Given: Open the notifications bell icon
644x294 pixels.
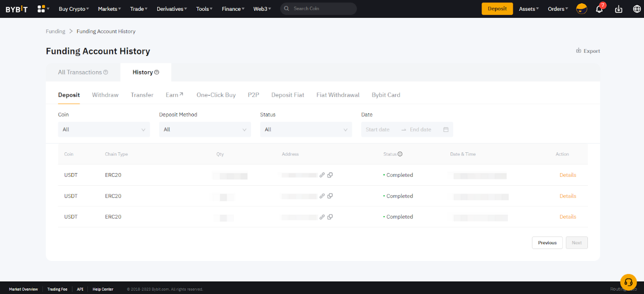Looking at the screenshot, I should [599, 9].
